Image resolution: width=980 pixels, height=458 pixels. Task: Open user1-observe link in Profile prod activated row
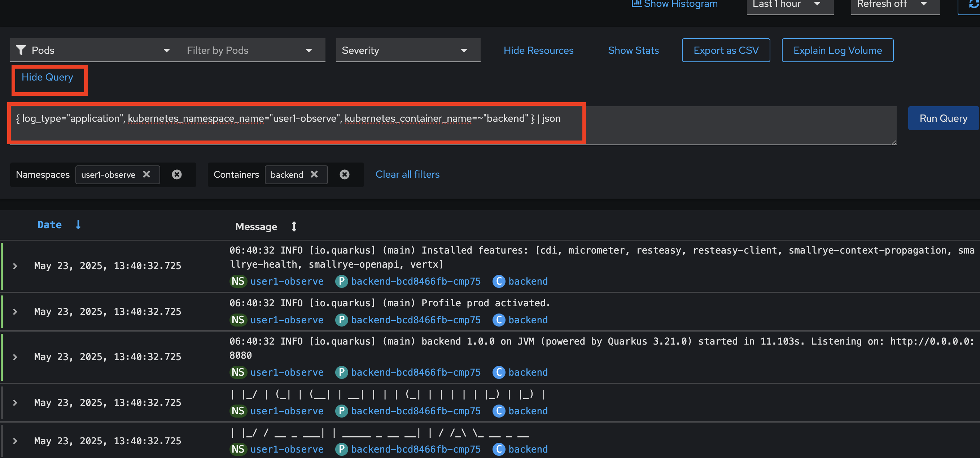pyautogui.click(x=287, y=320)
